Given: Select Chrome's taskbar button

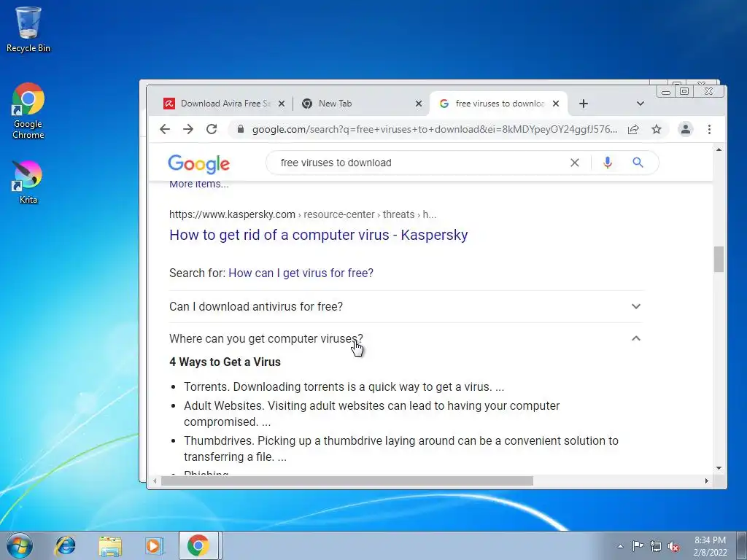Looking at the screenshot, I should coord(198,545).
